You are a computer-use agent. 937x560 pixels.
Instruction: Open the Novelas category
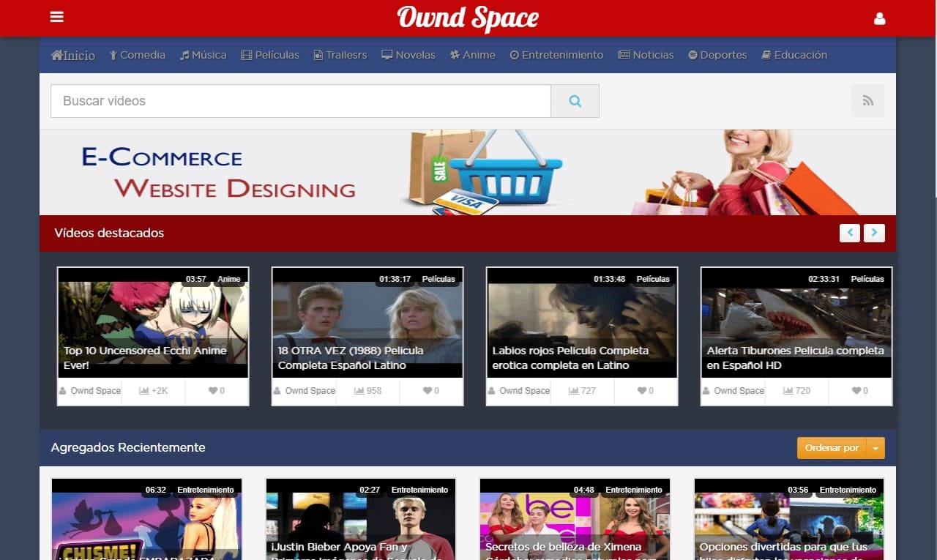click(408, 55)
